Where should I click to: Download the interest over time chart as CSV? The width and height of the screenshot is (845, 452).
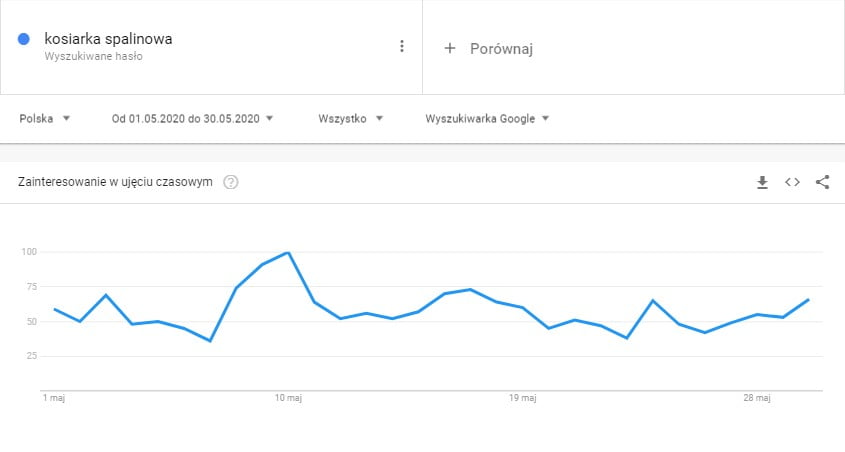point(762,182)
